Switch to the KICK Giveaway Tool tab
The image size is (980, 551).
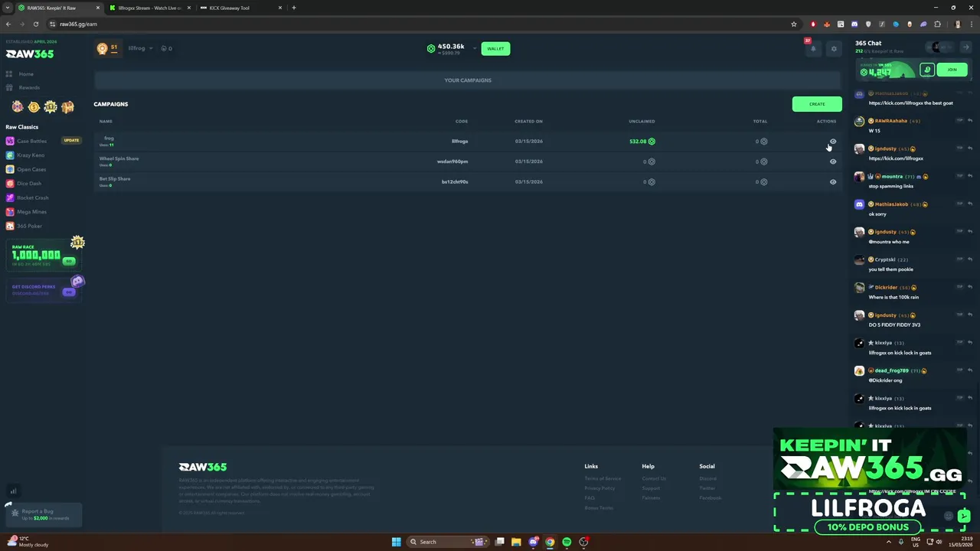click(x=240, y=8)
